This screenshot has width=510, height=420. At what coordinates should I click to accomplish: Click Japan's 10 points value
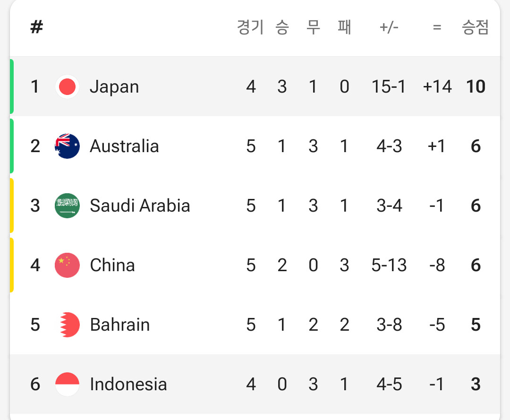tap(476, 86)
